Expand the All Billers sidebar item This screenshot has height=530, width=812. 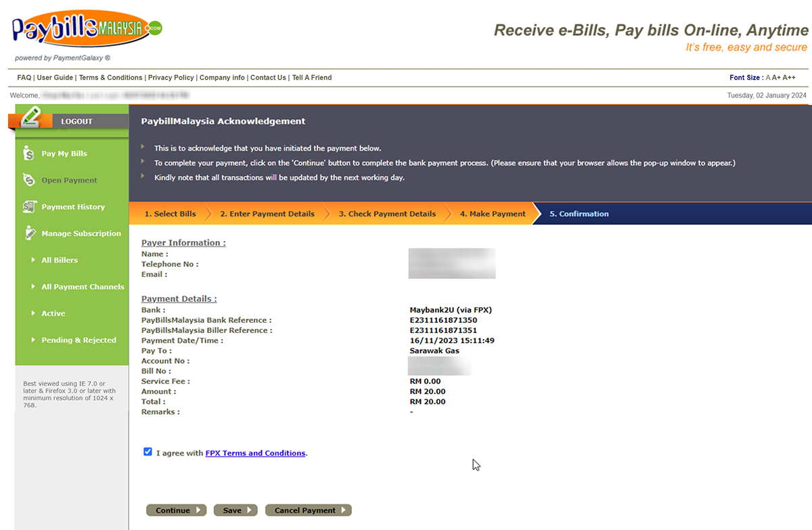[60, 260]
